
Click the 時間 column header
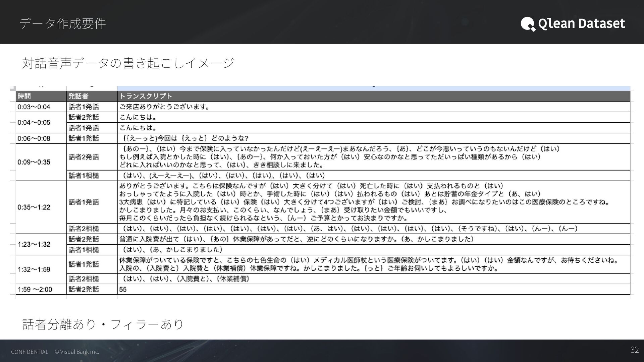41,96
